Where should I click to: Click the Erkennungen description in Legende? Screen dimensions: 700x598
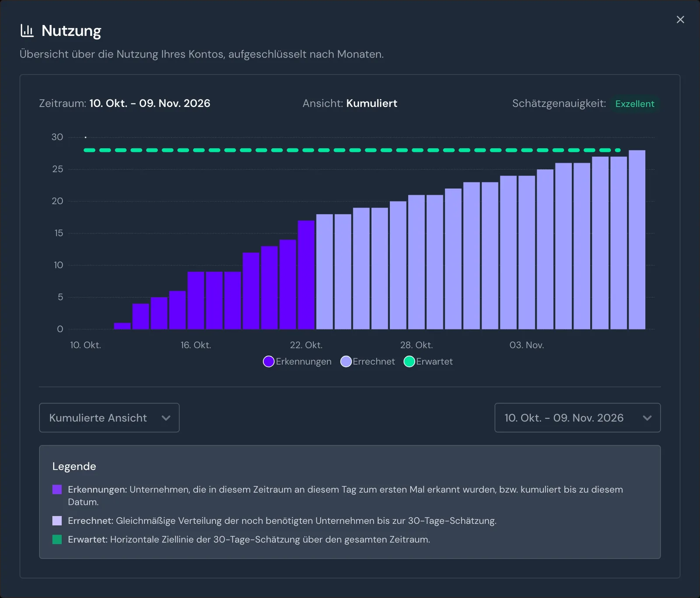tap(345, 496)
